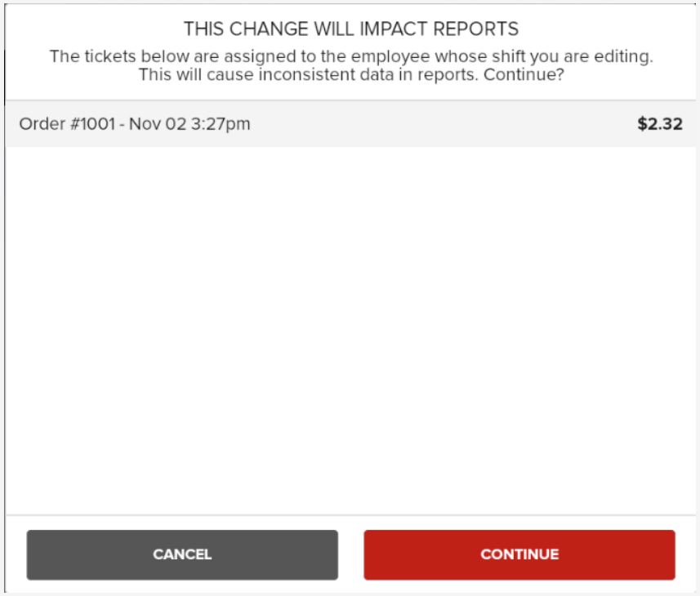Click the empty ticket list area
The height and width of the screenshot is (596, 700).
[x=350, y=327]
